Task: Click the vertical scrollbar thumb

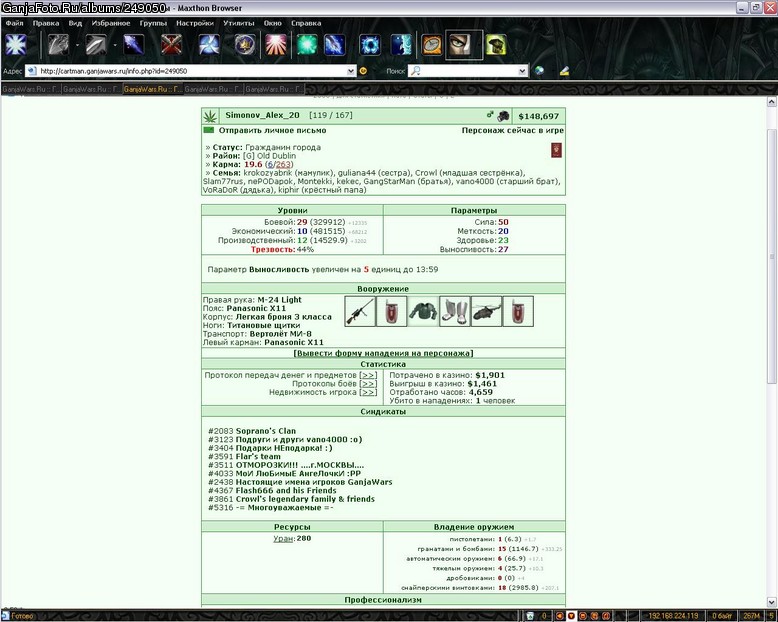Action: [x=772, y=256]
